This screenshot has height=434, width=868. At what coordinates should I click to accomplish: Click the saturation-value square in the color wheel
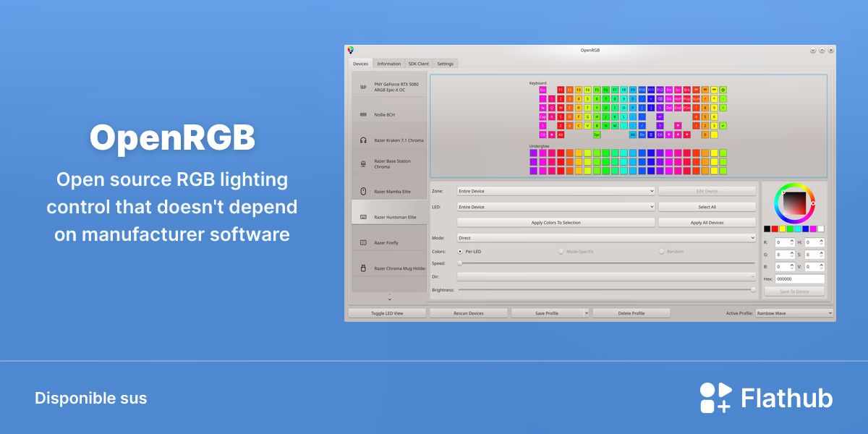tap(794, 203)
